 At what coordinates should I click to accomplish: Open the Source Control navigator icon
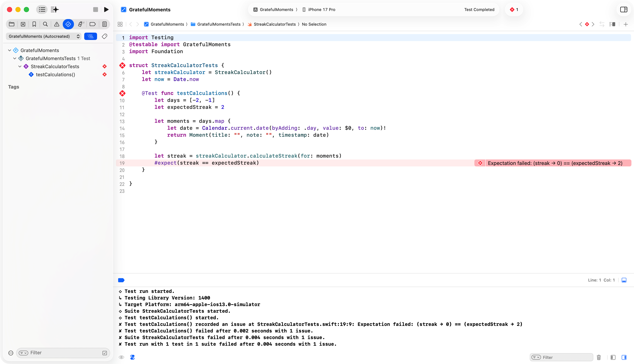tap(23, 24)
